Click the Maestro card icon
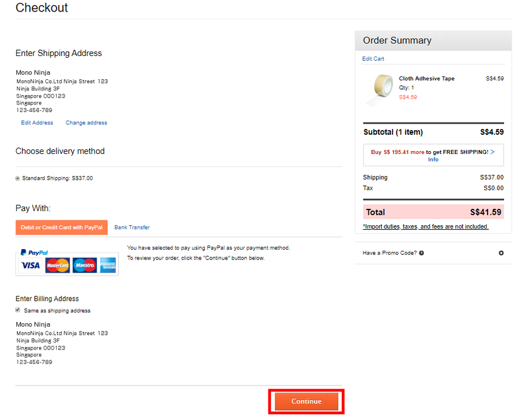 tap(85, 265)
